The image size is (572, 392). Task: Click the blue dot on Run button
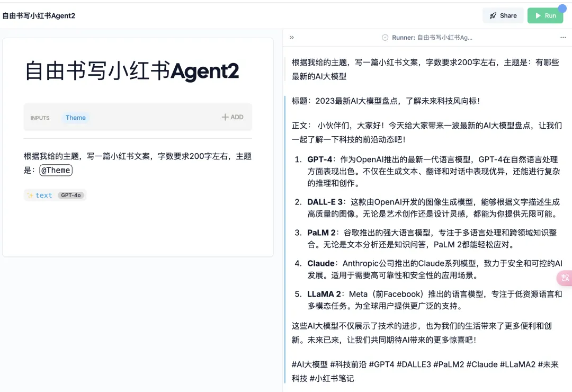(x=562, y=8)
